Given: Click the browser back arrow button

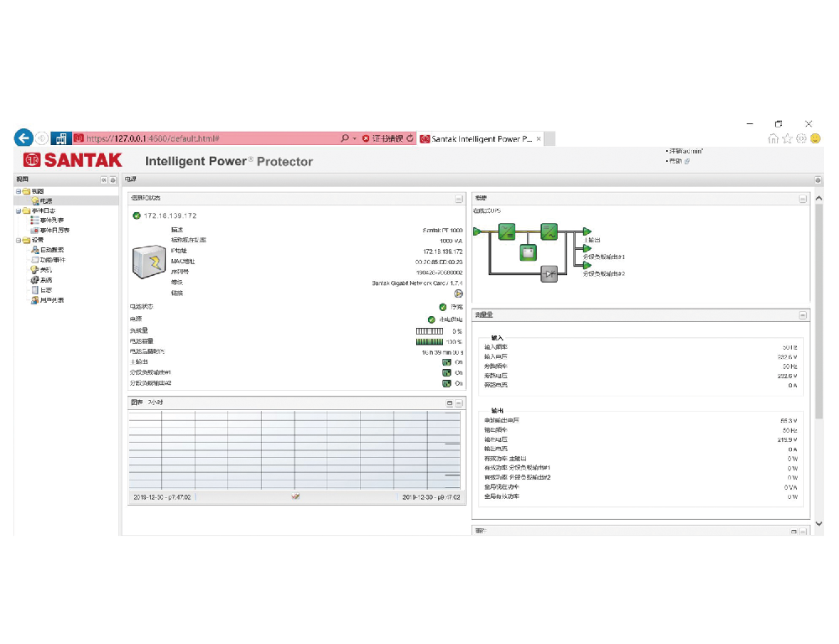Looking at the screenshot, I should pos(23,138).
